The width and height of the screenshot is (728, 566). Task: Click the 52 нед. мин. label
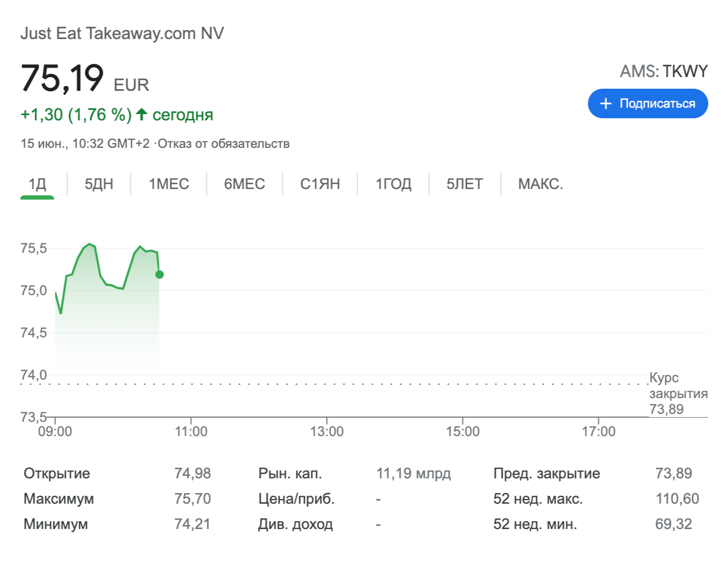tap(535, 524)
